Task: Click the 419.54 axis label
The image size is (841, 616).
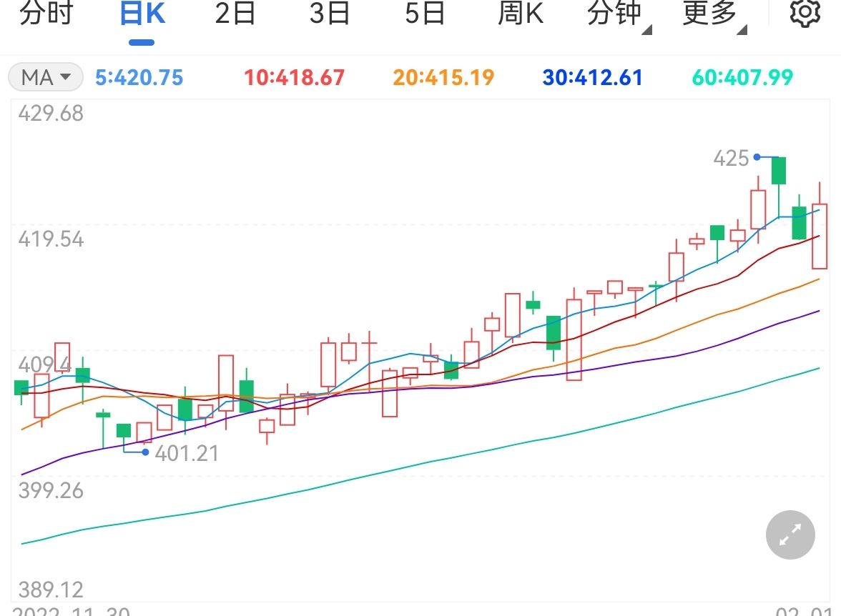Action: click(x=51, y=239)
